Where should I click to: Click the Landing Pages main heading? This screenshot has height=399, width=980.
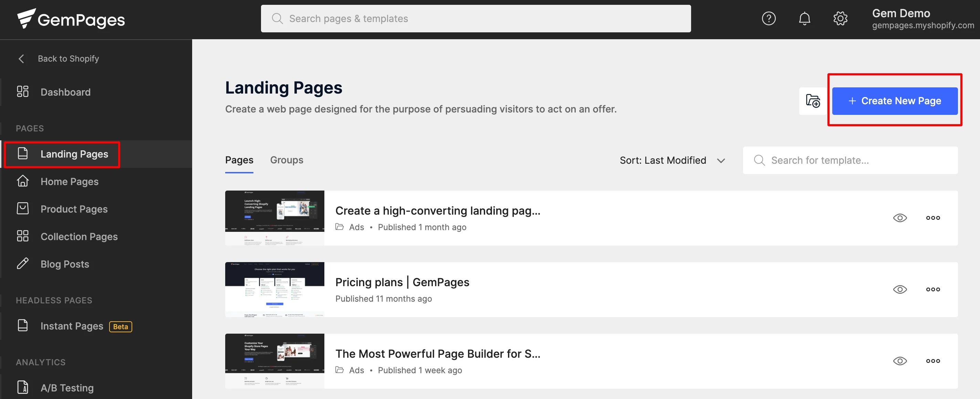click(x=283, y=87)
